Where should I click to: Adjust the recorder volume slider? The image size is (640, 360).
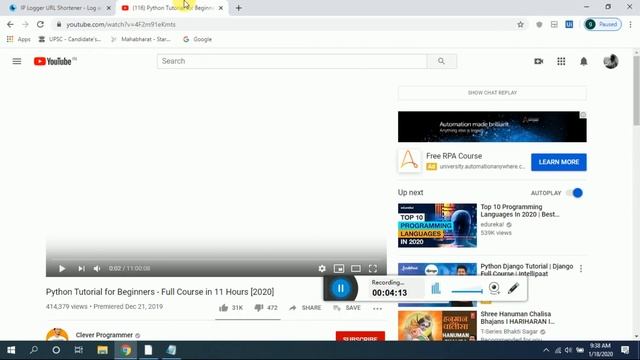click(467, 291)
